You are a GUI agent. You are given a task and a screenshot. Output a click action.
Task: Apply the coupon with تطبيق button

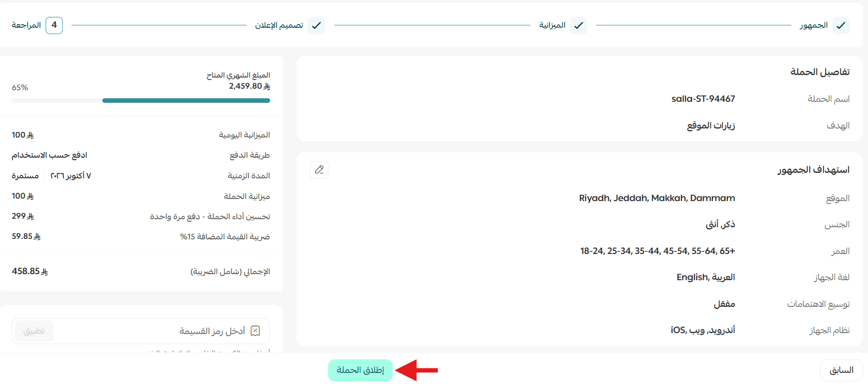(x=34, y=331)
